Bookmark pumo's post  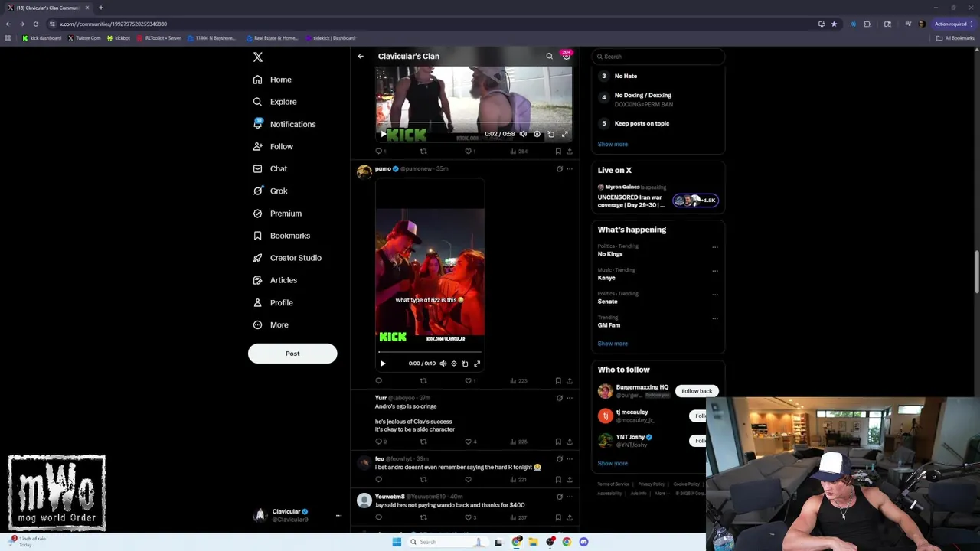(558, 380)
